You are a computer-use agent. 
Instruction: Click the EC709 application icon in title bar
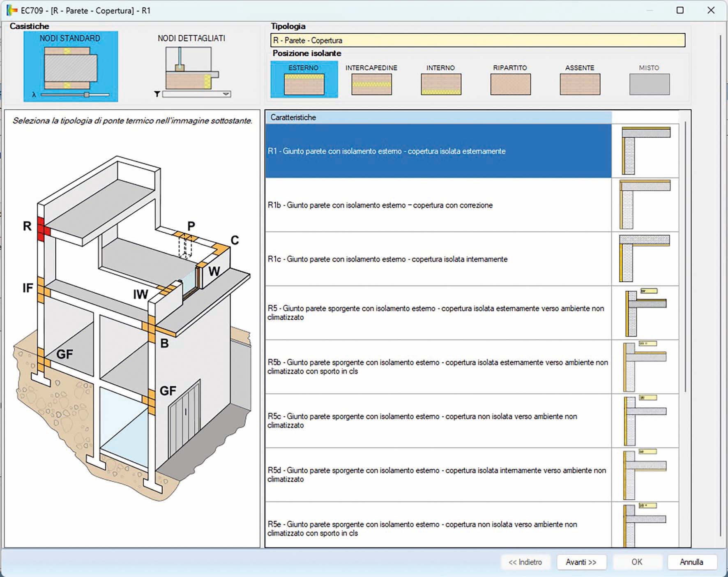click(x=12, y=10)
